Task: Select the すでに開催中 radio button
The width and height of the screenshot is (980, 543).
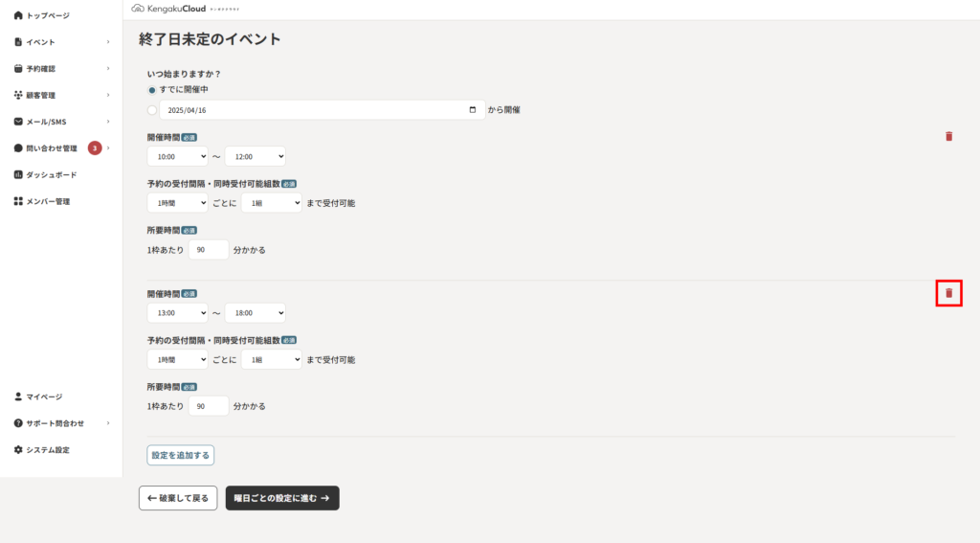Action: (x=152, y=90)
